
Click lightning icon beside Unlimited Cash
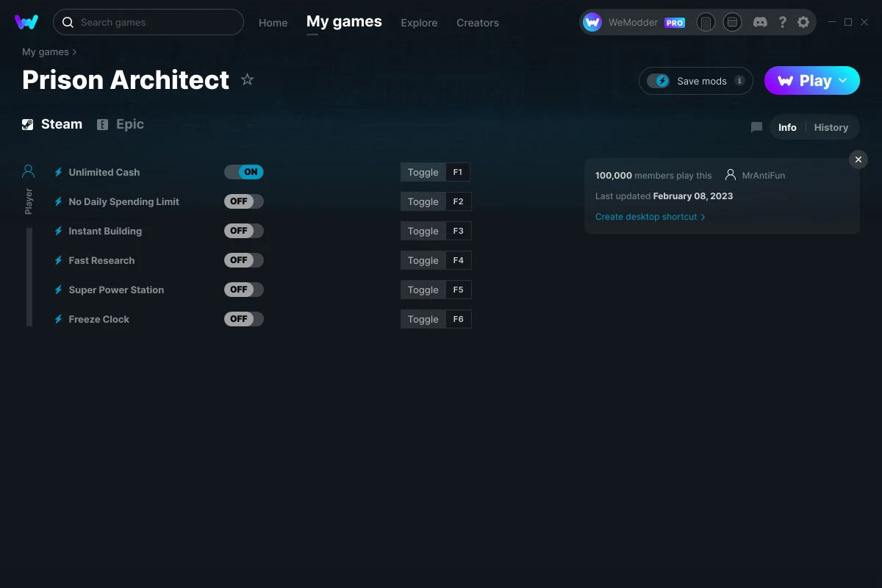pos(58,172)
